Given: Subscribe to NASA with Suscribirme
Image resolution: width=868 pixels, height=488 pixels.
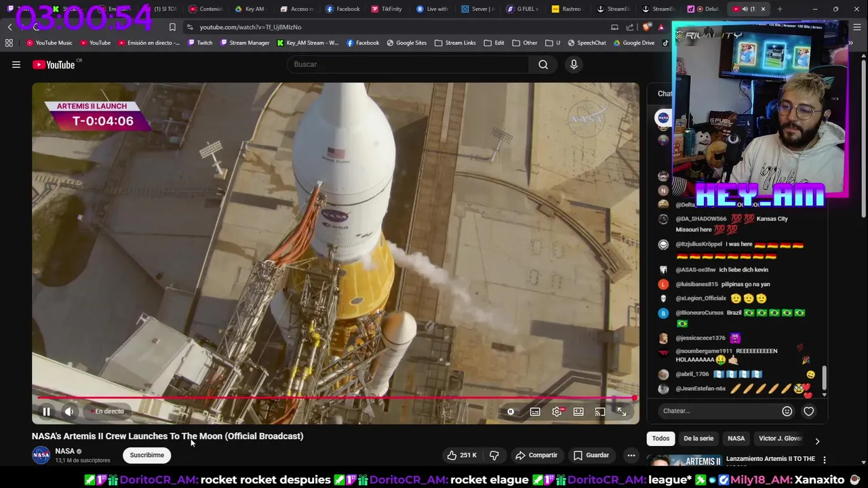Looking at the screenshot, I should click(x=147, y=455).
